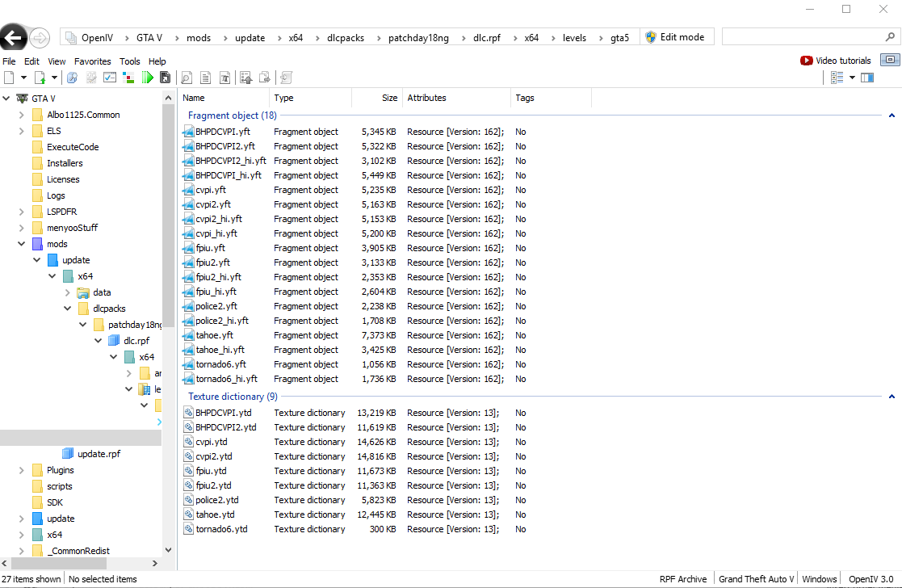The width and height of the screenshot is (902, 588).
Task: Jump to patchday18ng in the breadcrumb
Action: (418, 38)
